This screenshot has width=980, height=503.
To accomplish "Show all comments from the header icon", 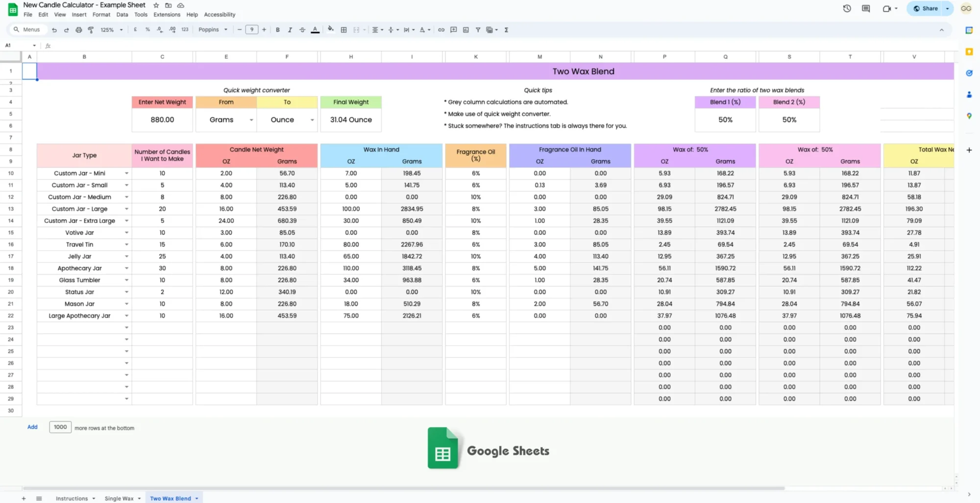I will [866, 8].
